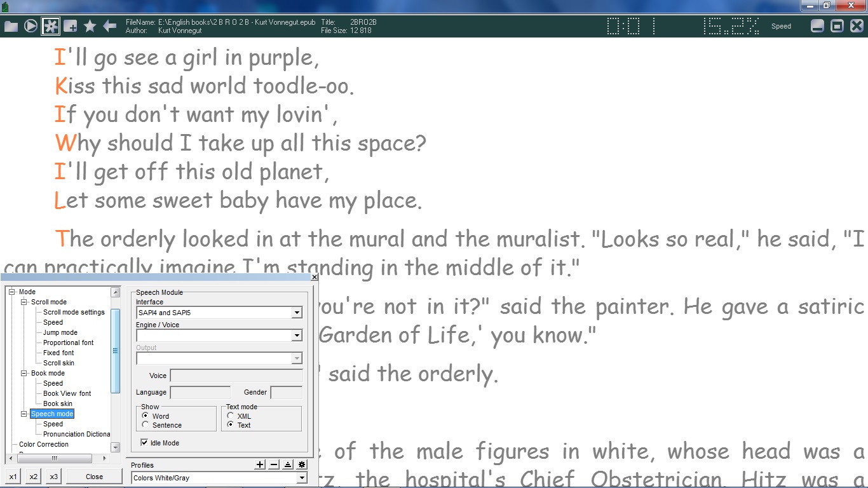
Task: Start reading with the play icon
Action: pyautogui.click(x=31, y=26)
